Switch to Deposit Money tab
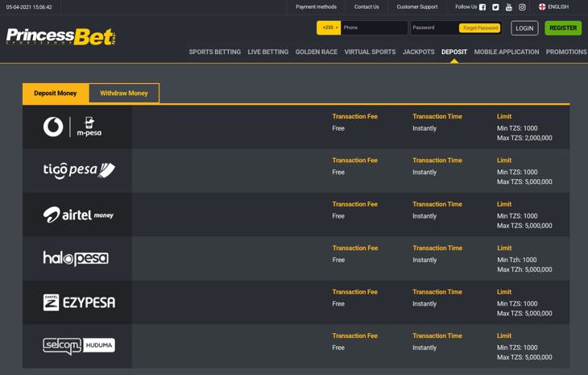Viewport: 588px width, 375px height. point(56,93)
